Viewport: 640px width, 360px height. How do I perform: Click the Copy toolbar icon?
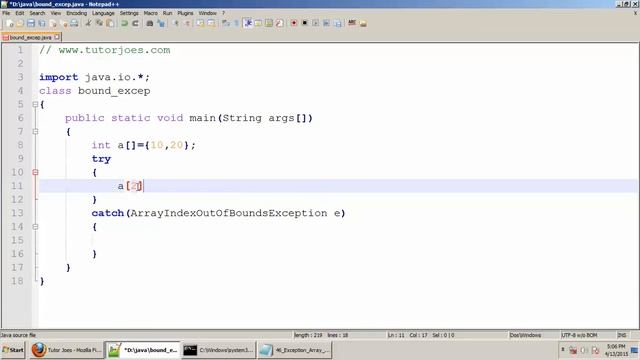click(x=99, y=23)
